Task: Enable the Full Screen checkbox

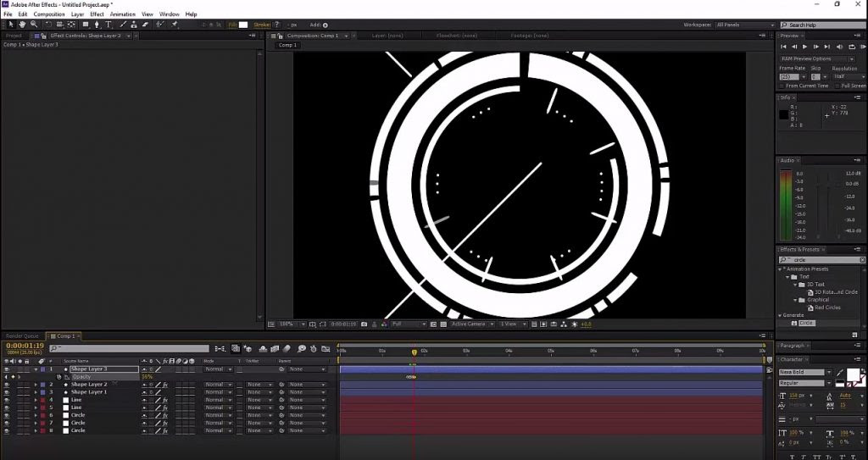Action: tap(837, 86)
